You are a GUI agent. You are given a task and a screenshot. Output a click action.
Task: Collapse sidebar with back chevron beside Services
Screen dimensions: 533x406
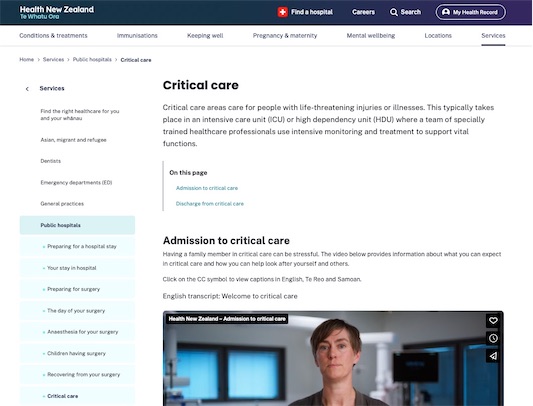pos(27,89)
